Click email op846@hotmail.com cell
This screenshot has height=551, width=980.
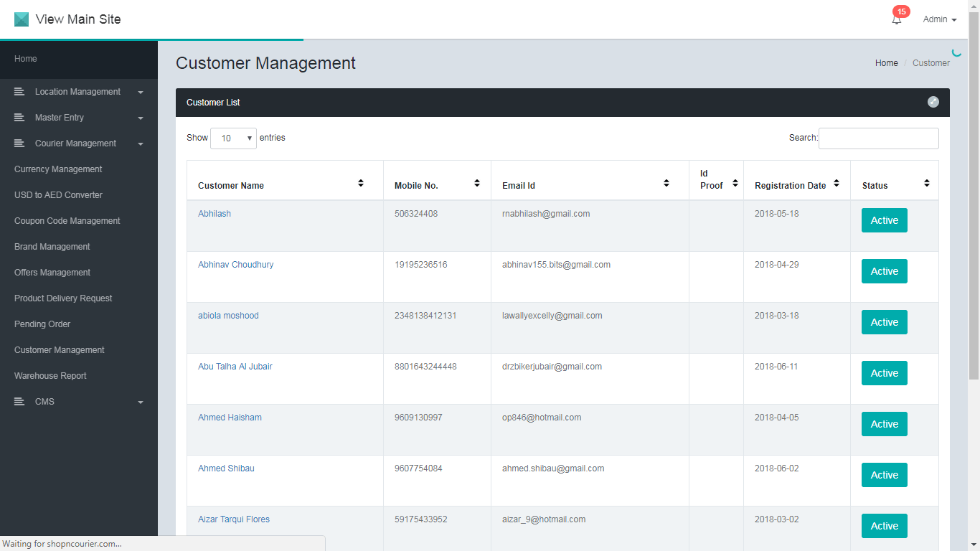tap(542, 418)
